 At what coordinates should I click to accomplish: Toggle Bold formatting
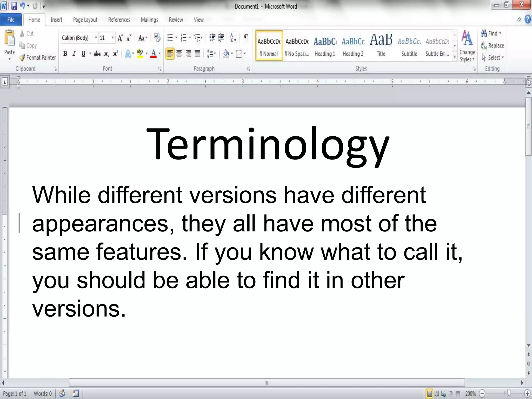[x=65, y=54]
